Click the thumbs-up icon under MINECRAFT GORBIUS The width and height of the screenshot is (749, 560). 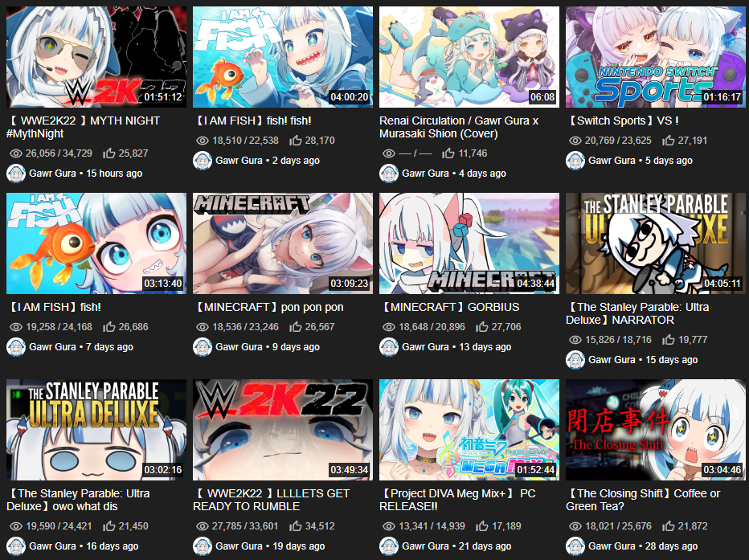(482, 327)
